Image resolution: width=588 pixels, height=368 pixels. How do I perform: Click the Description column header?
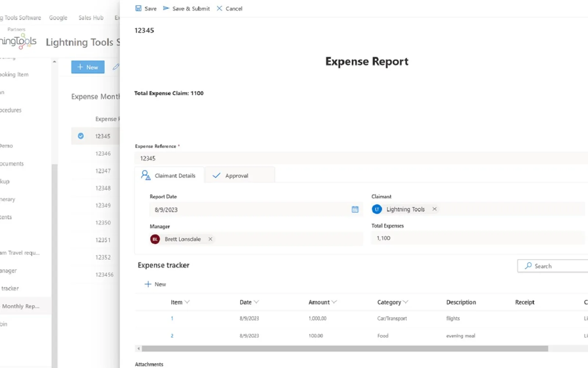[461, 302]
